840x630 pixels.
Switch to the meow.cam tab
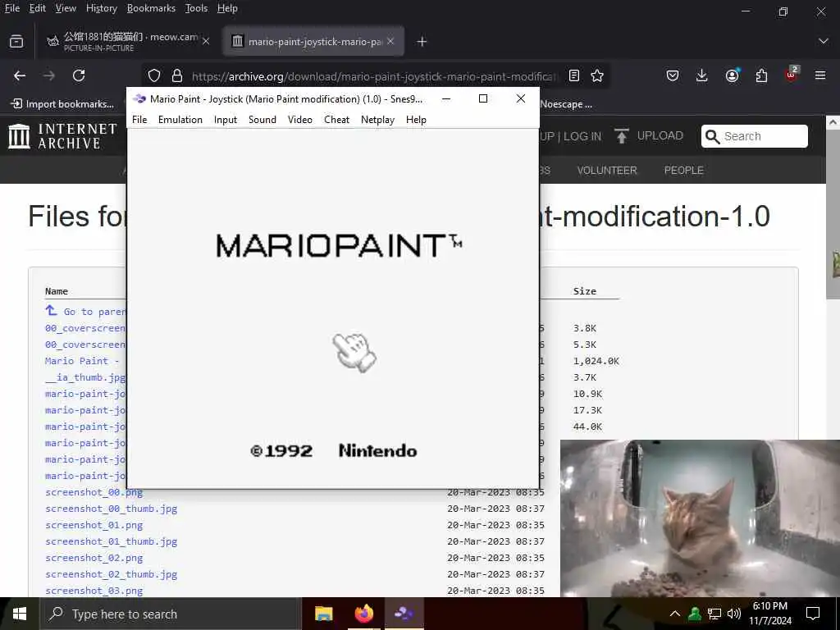[127, 41]
